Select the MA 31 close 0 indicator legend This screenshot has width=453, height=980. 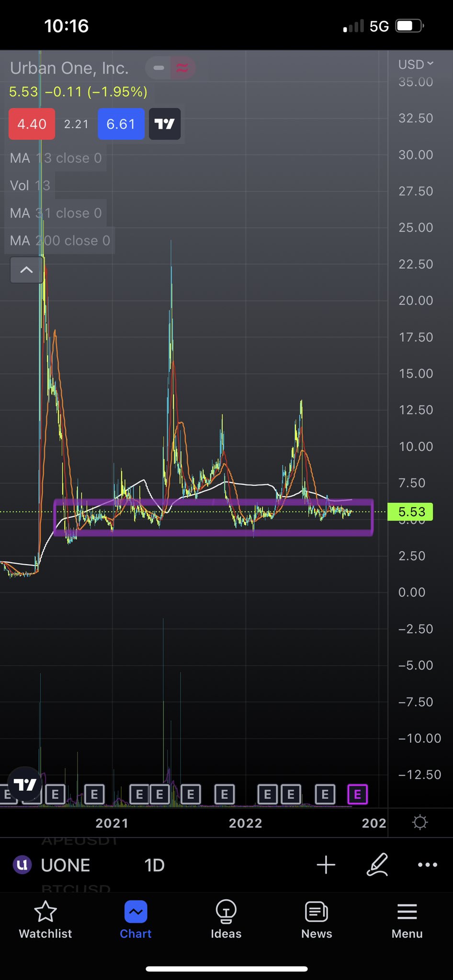[x=56, y=213]
